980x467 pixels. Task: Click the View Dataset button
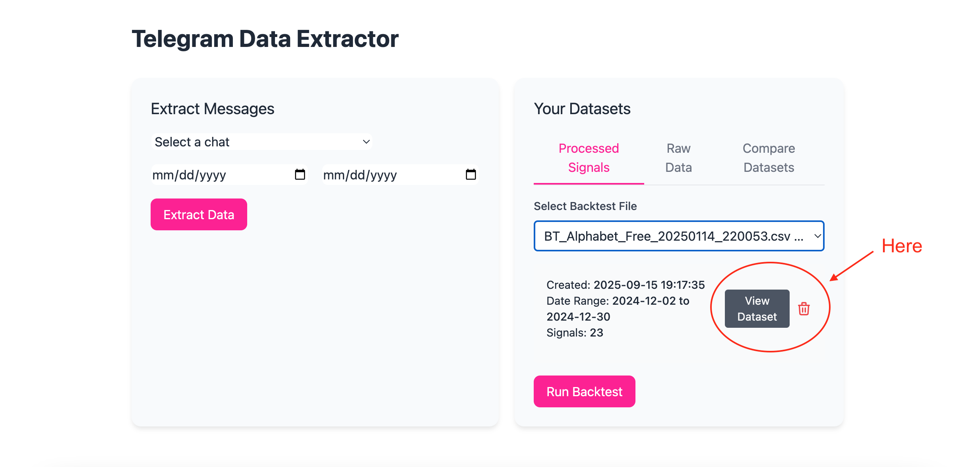tap(757, 309)
